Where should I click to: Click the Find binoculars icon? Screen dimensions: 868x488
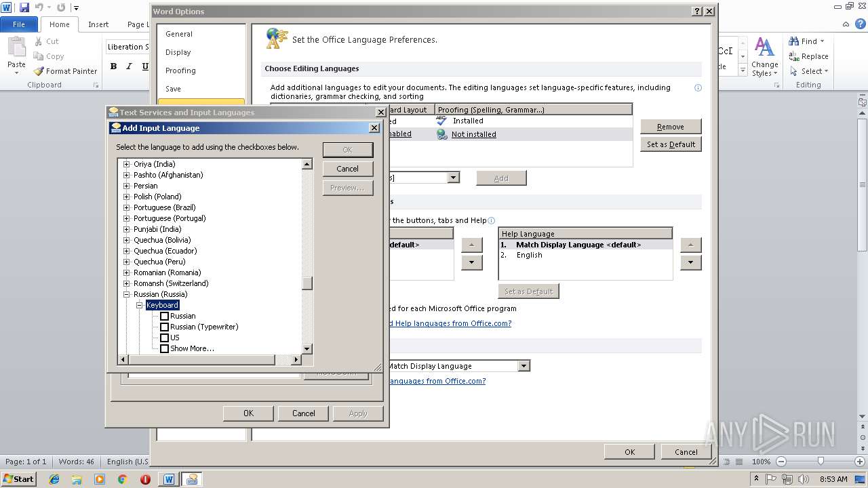tap(794, 41)
